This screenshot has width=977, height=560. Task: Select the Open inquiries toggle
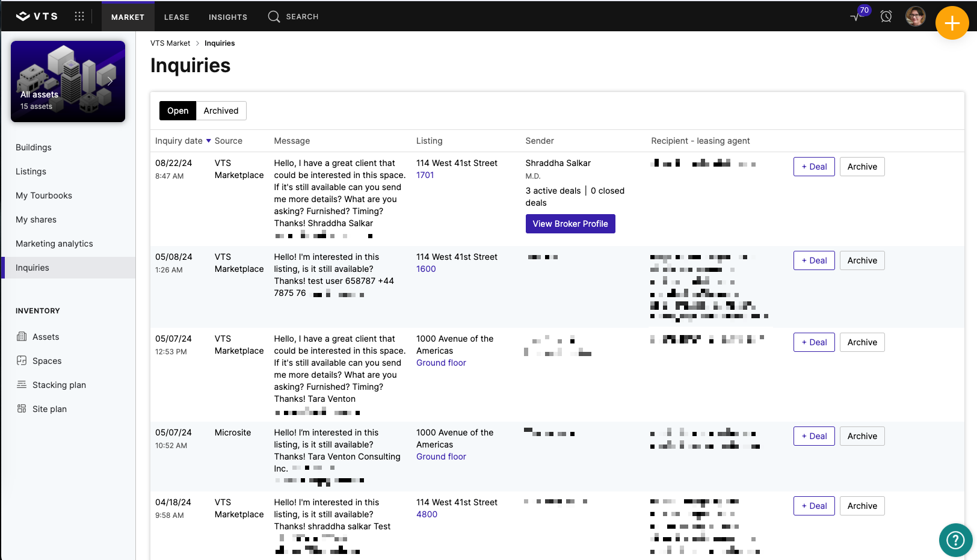(177, 111)
